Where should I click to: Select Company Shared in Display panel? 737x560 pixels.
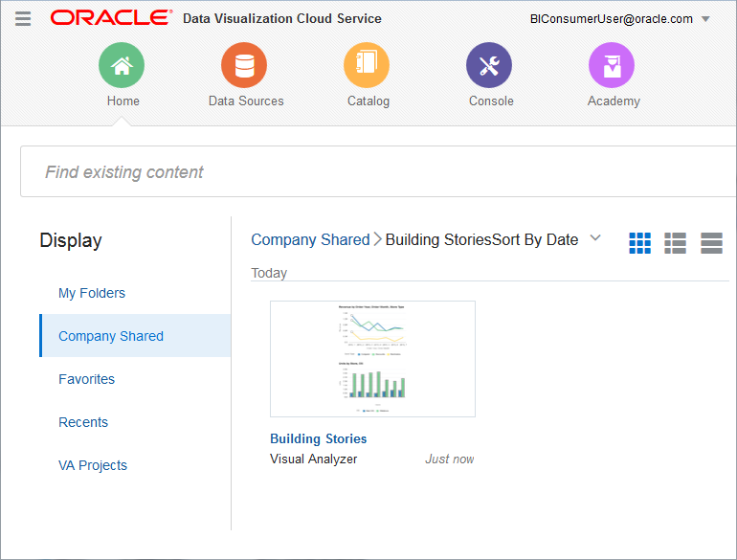(x=135, y=336)
